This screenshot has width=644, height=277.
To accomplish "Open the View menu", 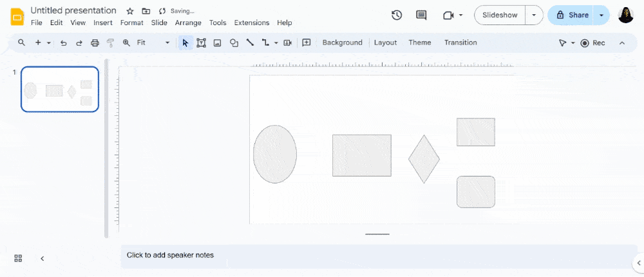I will pyautogui.click(x=78, y=23).
